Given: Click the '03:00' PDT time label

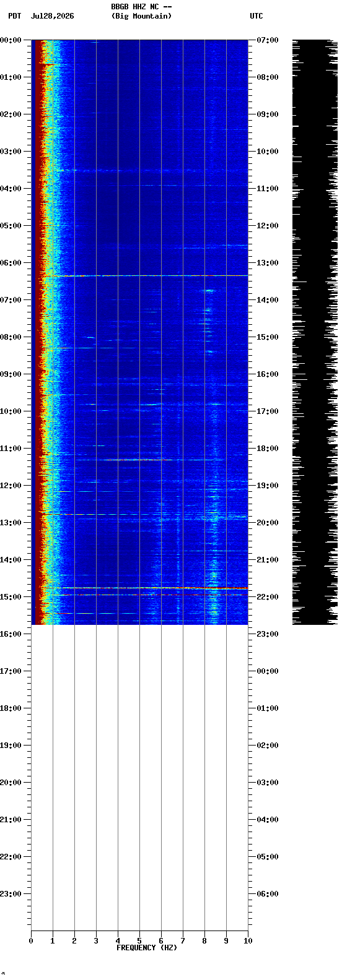Looking at the screenshot, I should click(x=11, y=152).
